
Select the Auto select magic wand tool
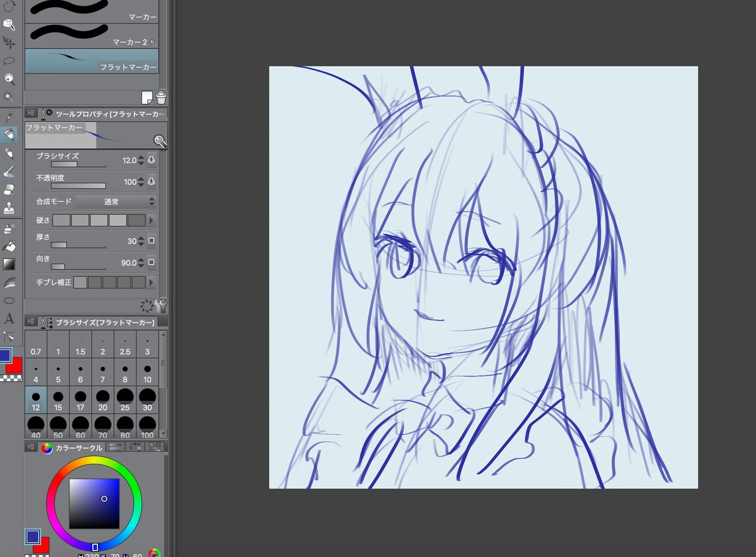tap(9, 97)
